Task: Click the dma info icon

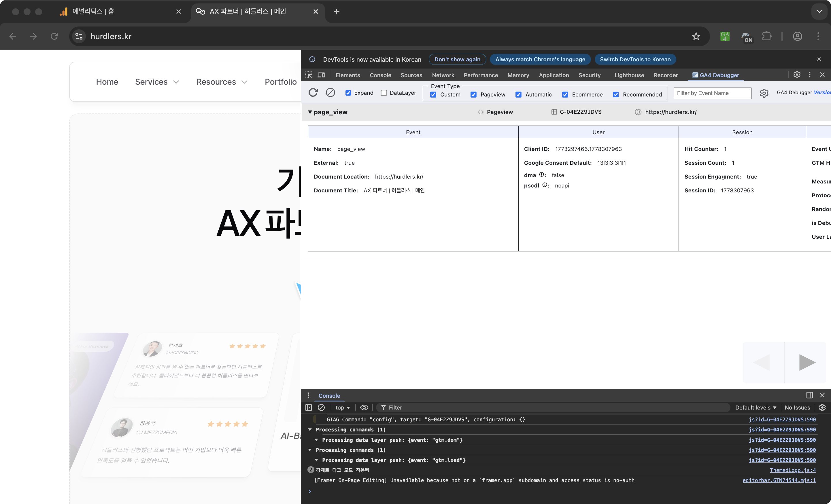Action: (542, 175)
